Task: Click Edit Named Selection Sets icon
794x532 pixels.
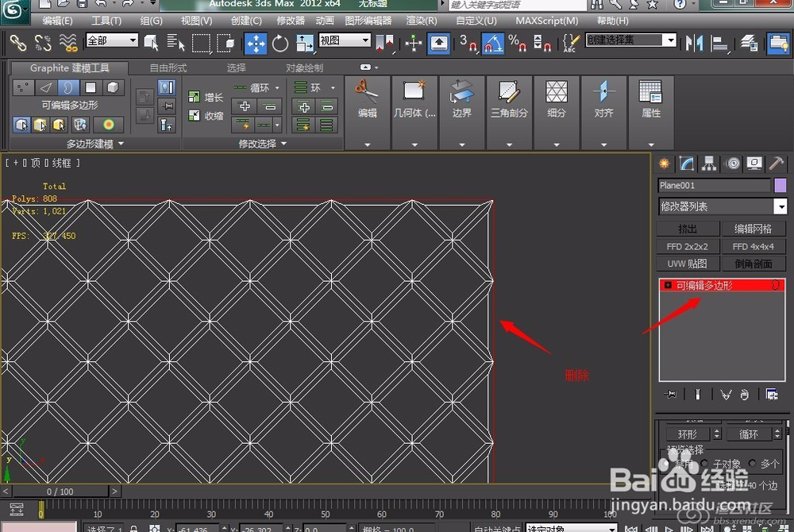Action: pyautogui.click(x=571, y=43)
